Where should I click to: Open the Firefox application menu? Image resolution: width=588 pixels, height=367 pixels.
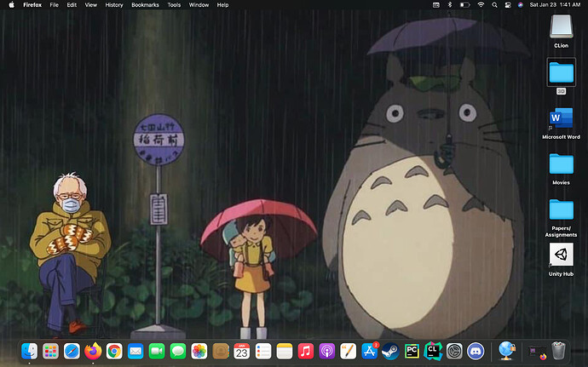tap(32, 5)
